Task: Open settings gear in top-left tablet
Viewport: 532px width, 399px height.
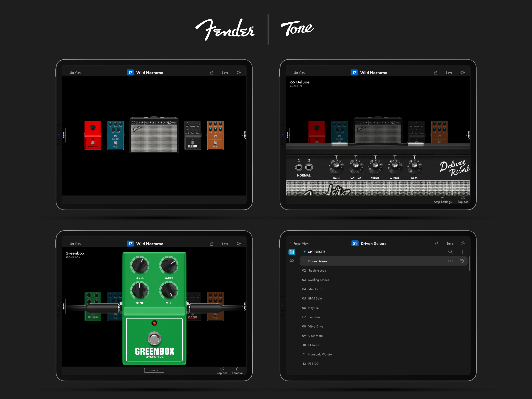Action: [239, 72]
